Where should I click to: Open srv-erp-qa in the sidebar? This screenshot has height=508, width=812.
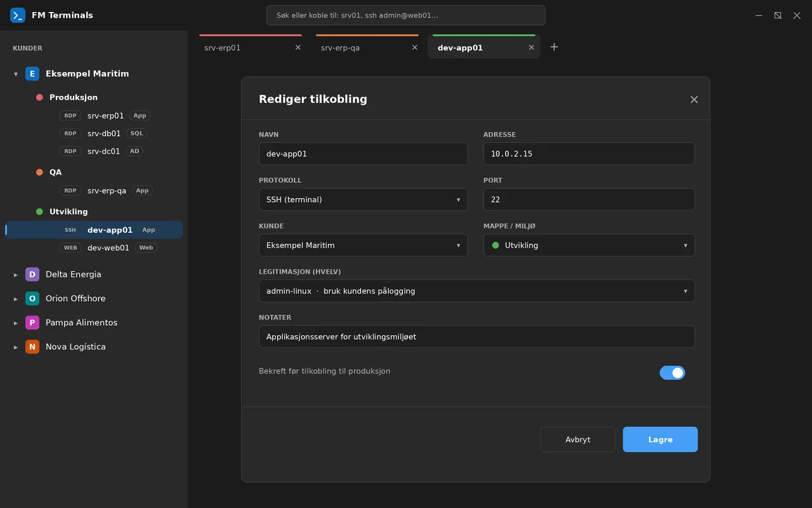(x=107, y=190)
